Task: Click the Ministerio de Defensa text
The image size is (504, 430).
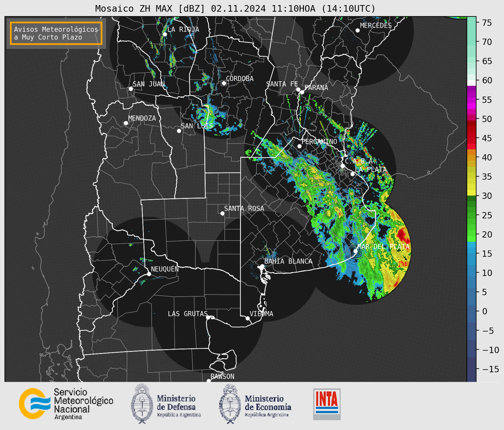Action: coord(179,406)
